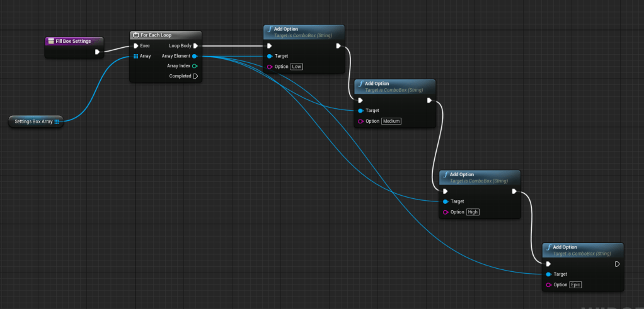644x309 pixels.
Task: Click the For Each Loop Exec input pin
Action: point(135,46)
